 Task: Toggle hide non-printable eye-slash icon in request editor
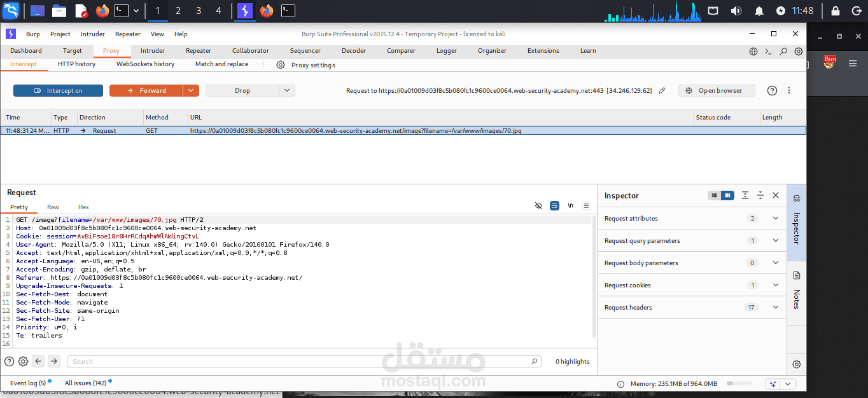point(538,206)
